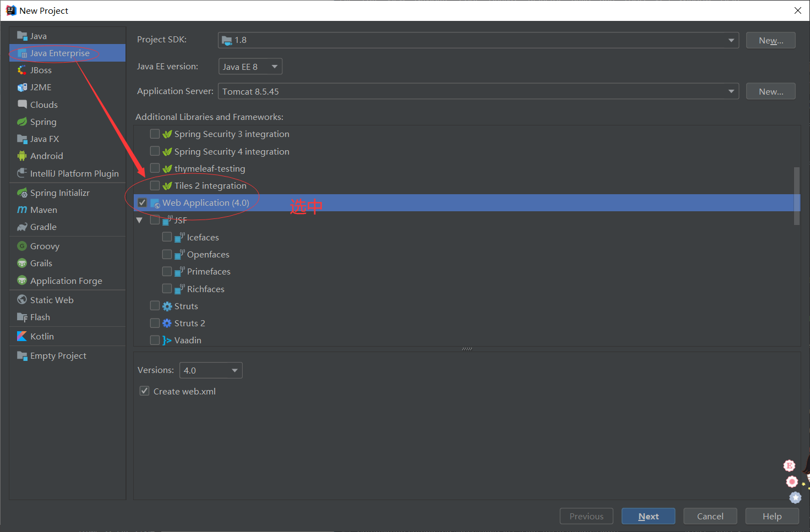Select the Java project type icon
This screenshot has height=532, width=810.
[22, 36]
